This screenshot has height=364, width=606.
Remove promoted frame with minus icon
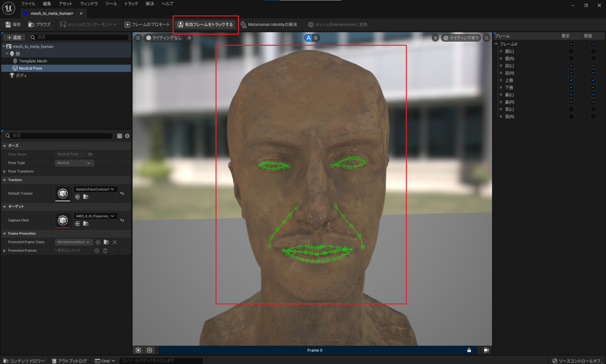(x=149, y=350)
